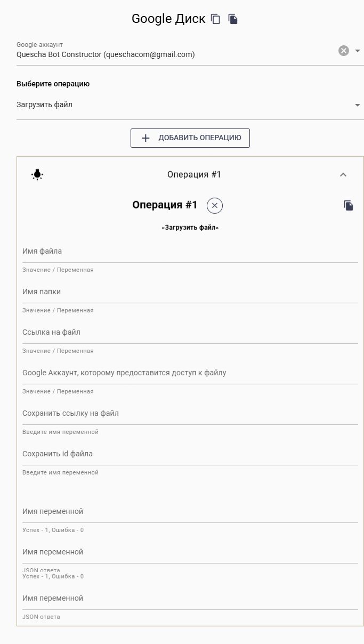This screenshot has height=644, width=364.
Task: Focus the Сохранить id файла field
Action: pos(190,454)
